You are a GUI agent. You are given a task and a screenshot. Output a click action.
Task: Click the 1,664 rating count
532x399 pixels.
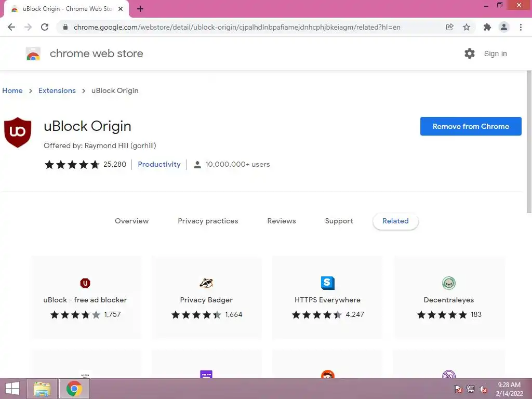[x=234, y=314]
